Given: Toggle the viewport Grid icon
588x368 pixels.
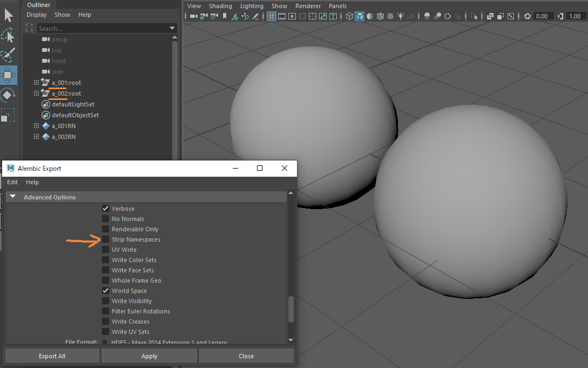Looking at the screenshot, I should point(272,16).
